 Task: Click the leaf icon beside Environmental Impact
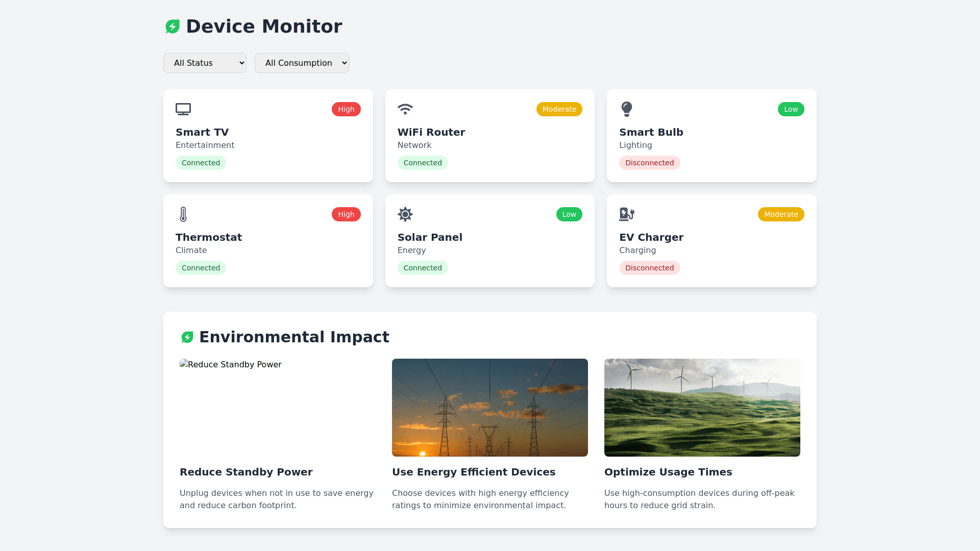[187, 337]
